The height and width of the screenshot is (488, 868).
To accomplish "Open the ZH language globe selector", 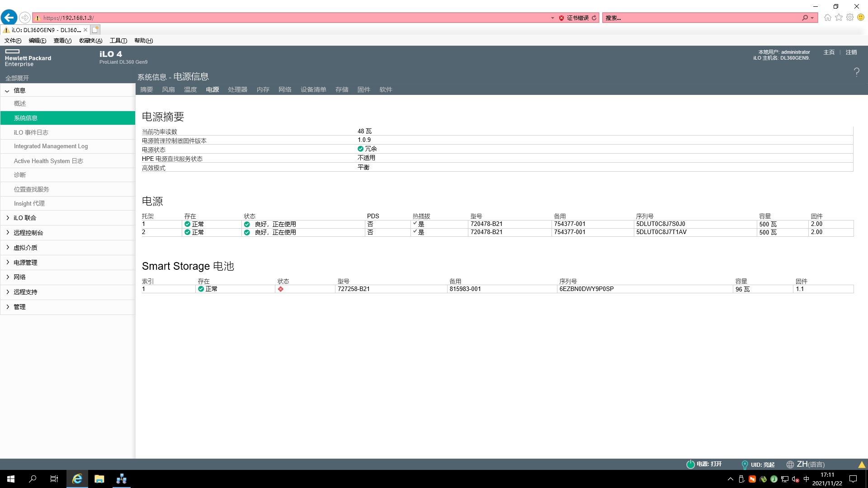I will [790, 465].
